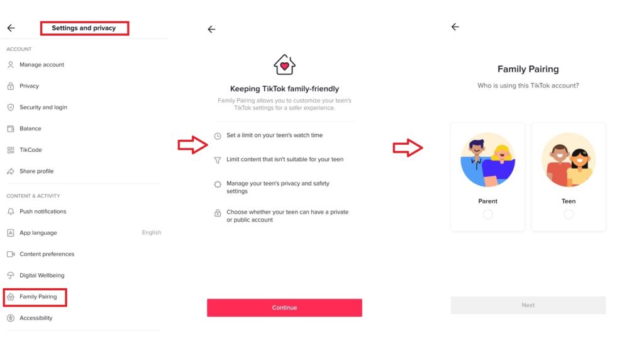
Task: Open Security and login shield icon
Action: 11,108
